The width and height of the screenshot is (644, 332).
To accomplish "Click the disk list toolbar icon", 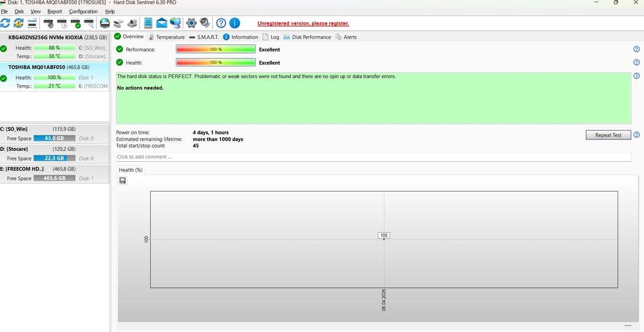I will [32, 23].
